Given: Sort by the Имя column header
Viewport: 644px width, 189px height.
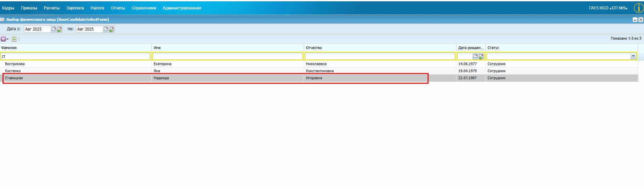Looking at the screenshot, I should [228, 48].
